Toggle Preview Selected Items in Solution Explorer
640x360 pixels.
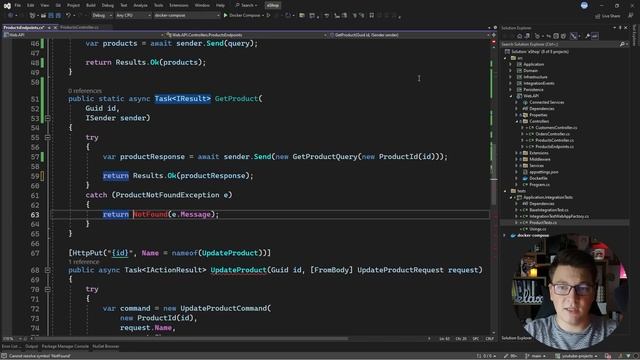pyautogui.click(x=595, y=36)
